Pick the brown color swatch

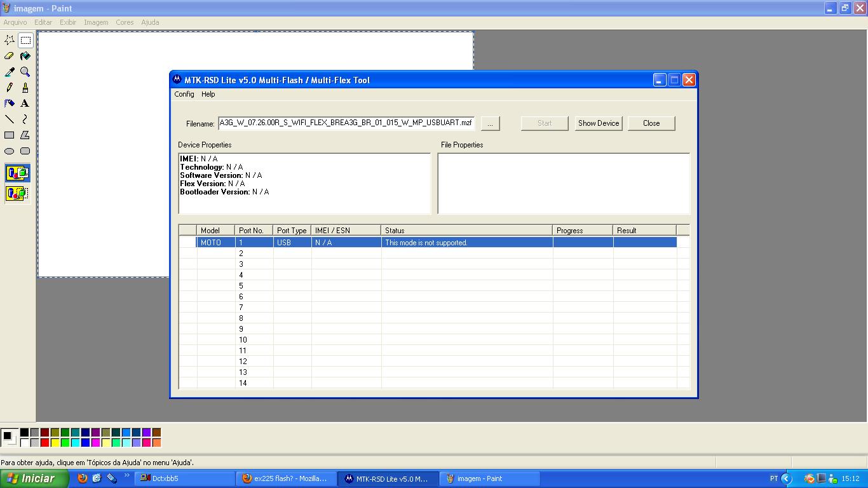click(x=156, y=432)
